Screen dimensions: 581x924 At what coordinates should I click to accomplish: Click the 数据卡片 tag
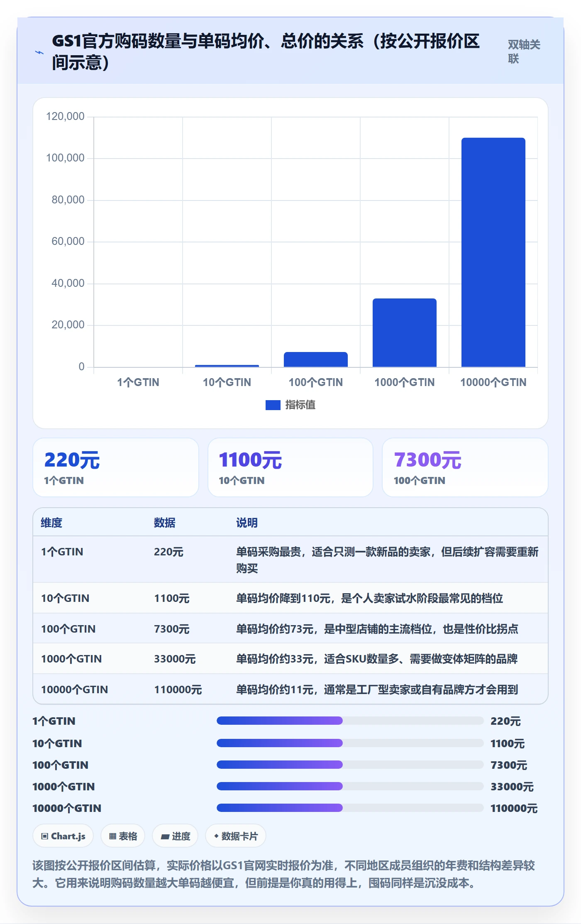click(236, 836)
